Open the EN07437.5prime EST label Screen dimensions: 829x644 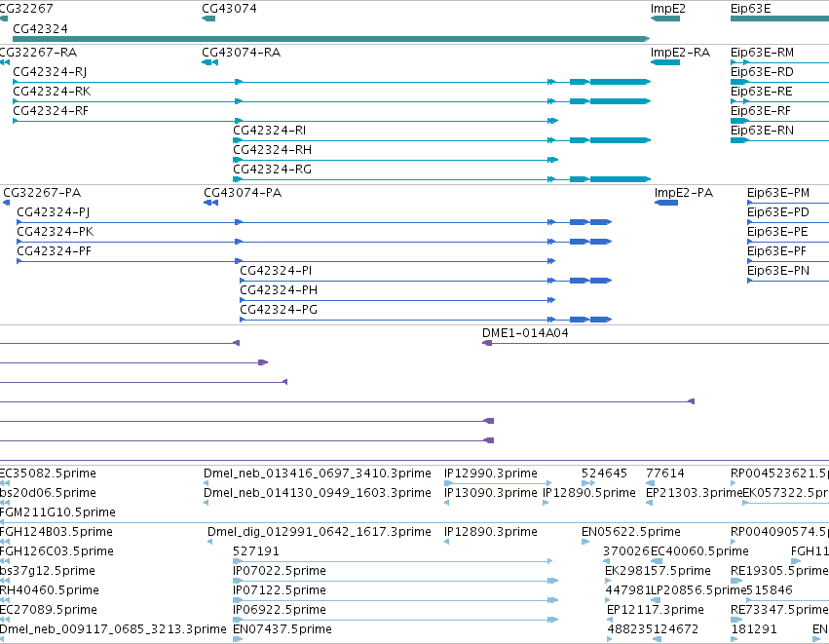[x=283, y=630]
